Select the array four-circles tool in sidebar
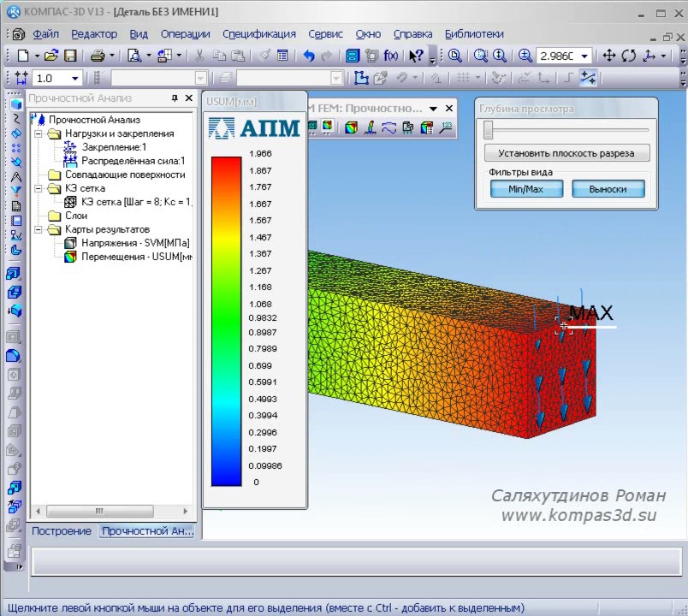 pyautogui.click(x=15, y=148)
